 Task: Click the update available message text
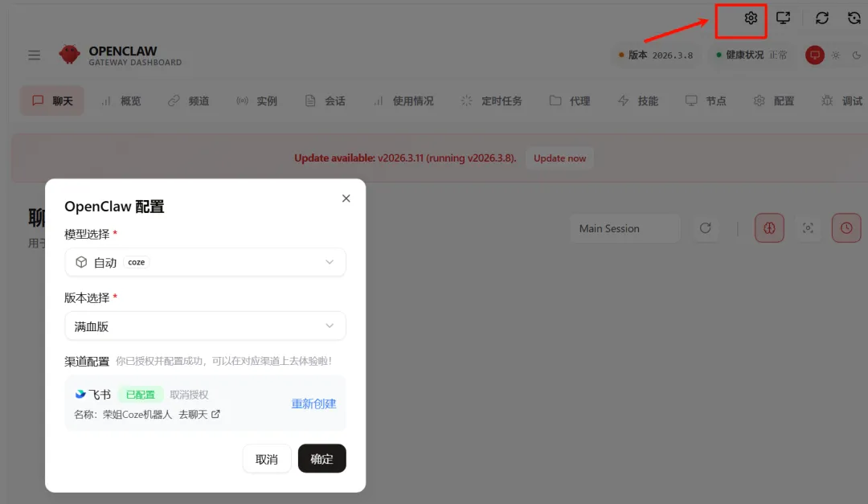point(405,158)
